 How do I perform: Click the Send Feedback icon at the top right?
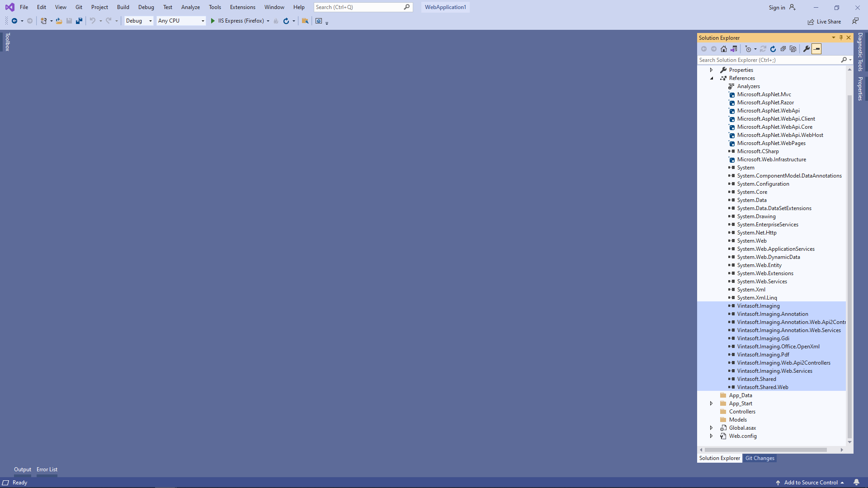pos(855,21)
